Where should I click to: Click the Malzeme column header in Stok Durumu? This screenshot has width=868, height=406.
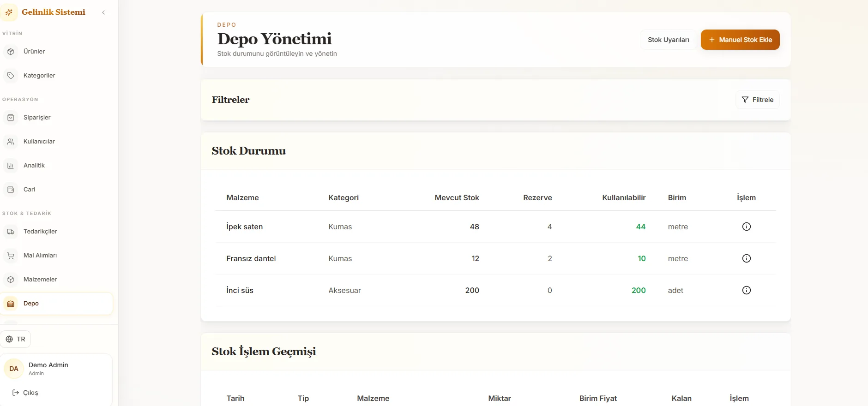242,197
